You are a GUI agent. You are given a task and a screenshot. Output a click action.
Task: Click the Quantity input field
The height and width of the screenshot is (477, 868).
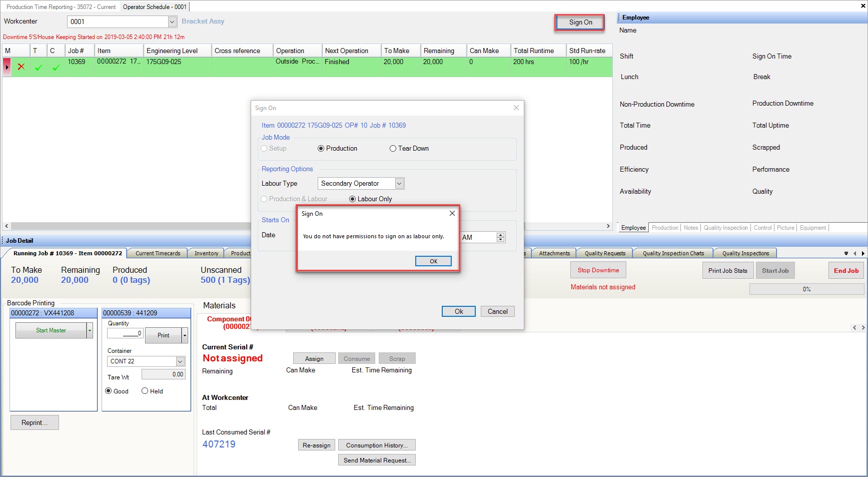pyautogui.click(x=125, y=333)
